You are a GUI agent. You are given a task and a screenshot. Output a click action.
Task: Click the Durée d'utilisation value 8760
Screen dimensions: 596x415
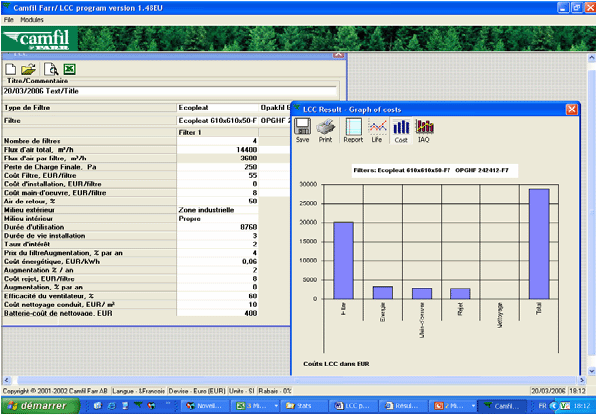217,227
